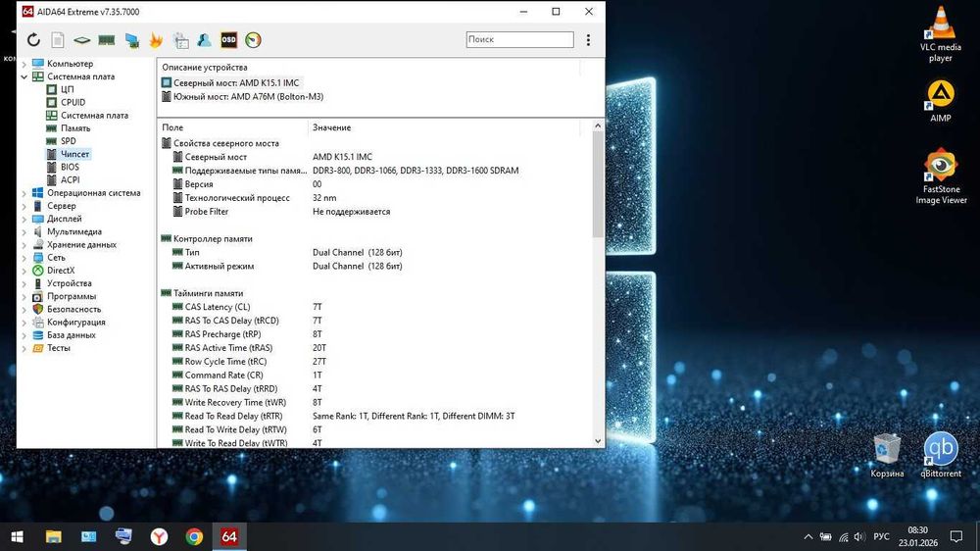Click the Row Cycle Time (tRC) row
The height and width of the screenshot is (551, 980).
375,362
